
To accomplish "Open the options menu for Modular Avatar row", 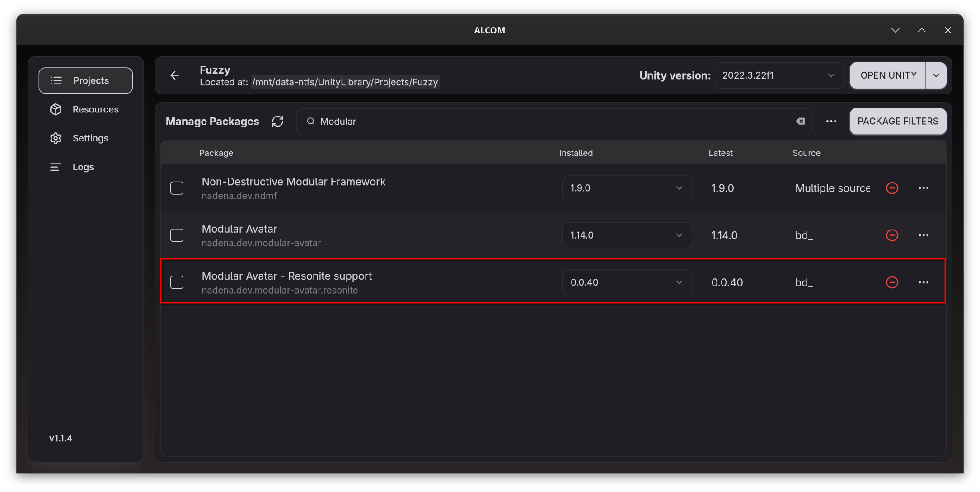I will pos(924,235).
